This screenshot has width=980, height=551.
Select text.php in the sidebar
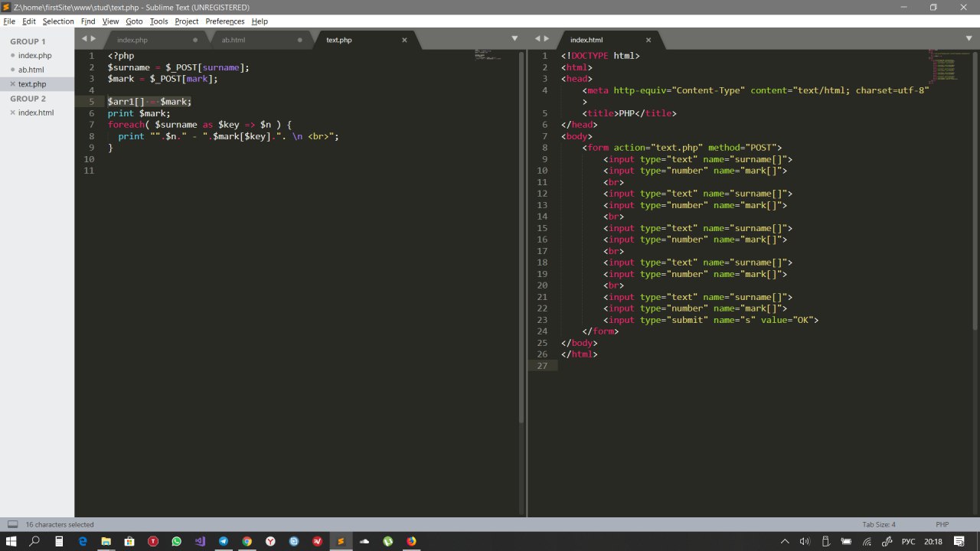[x=32, y=84]
